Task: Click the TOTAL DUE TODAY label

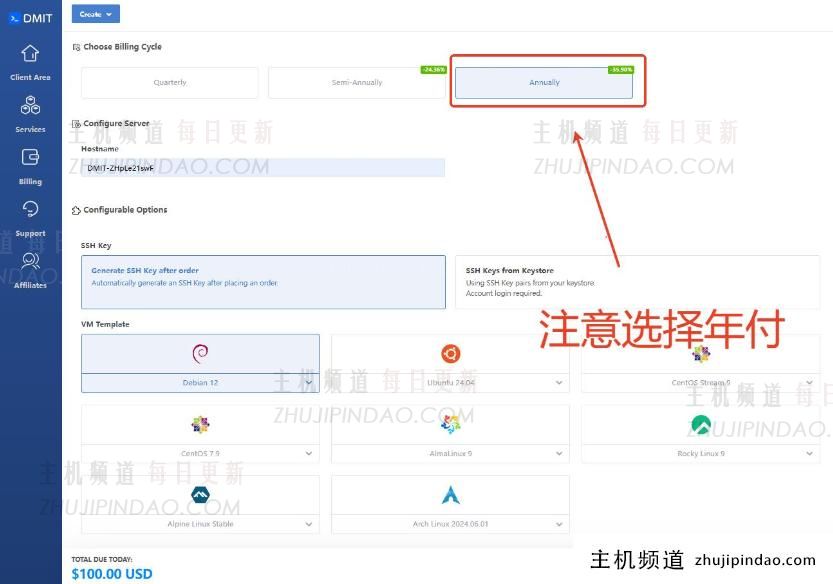Action: point(102,559)
